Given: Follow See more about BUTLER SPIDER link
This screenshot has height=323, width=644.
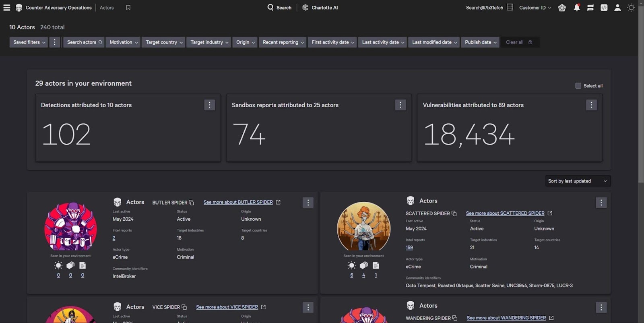Looking at the screenshot, I should pyautogui.click(x=238, y=203).
